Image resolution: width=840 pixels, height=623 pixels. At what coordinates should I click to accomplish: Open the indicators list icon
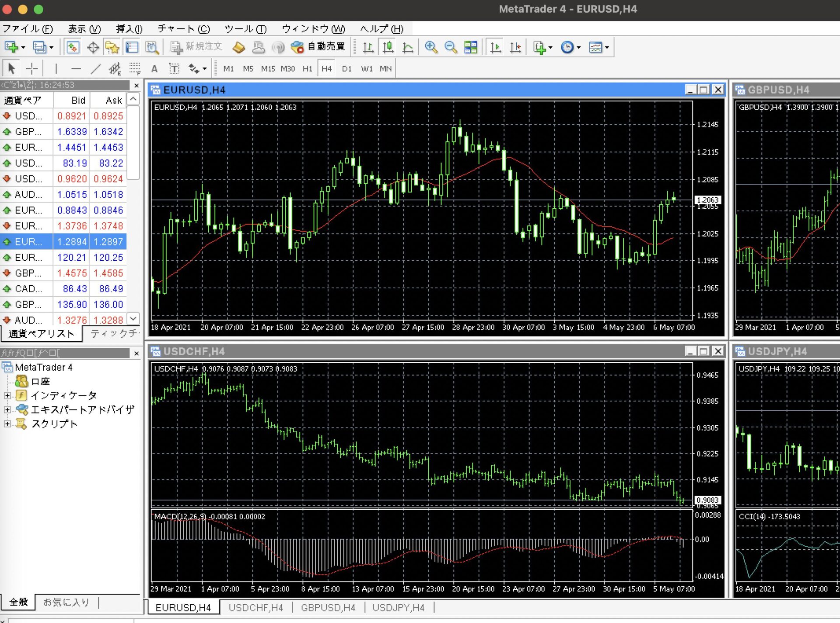539,47
